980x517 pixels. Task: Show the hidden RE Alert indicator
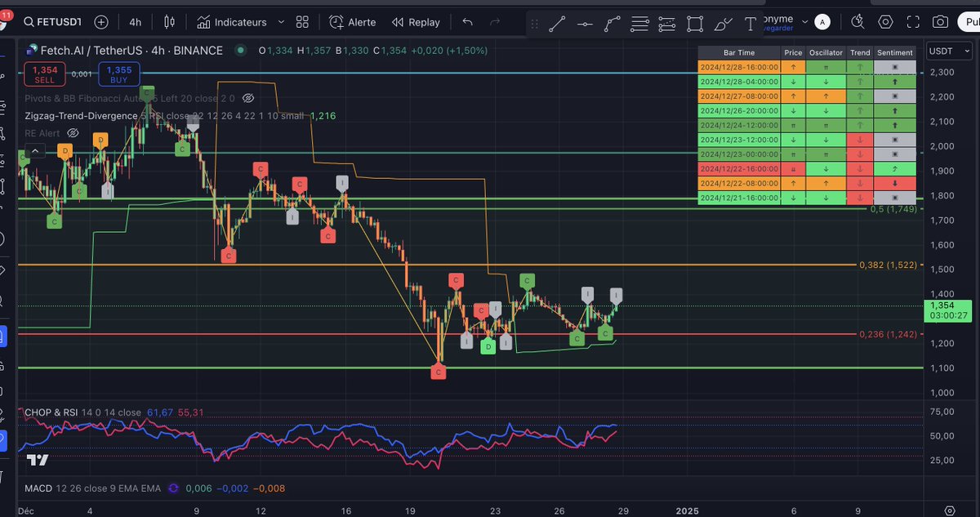coord(73,132)
